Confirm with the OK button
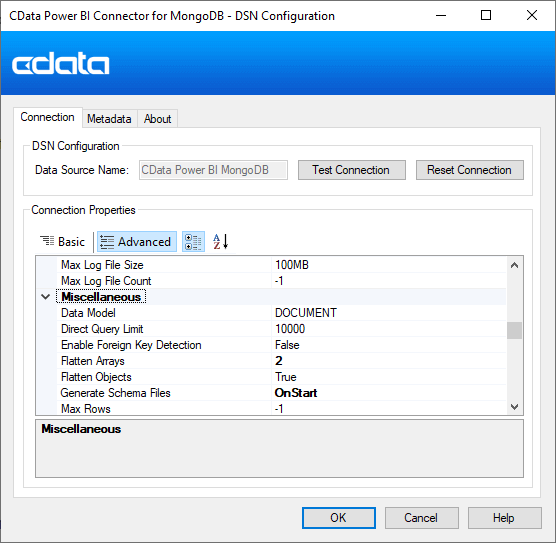The height and width of the screenshot is (543, 556). (339, 518)
